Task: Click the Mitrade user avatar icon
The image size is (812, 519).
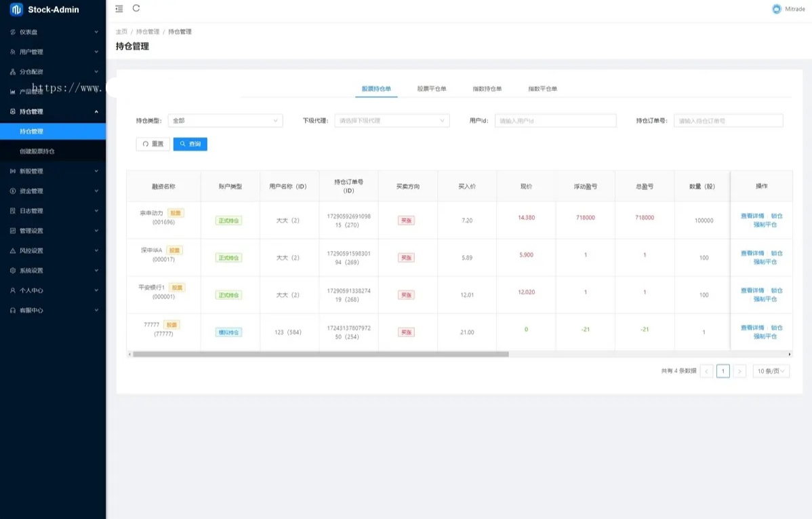Action: point(777,9)
